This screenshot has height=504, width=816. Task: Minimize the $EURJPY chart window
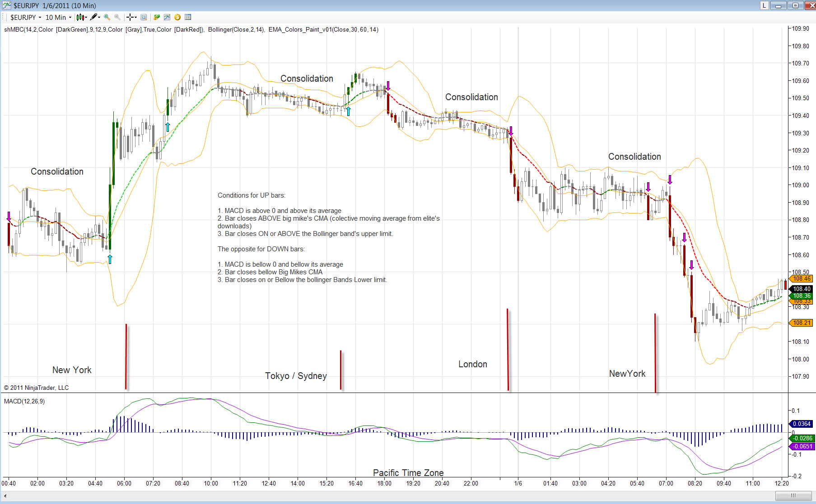point(779,5)
